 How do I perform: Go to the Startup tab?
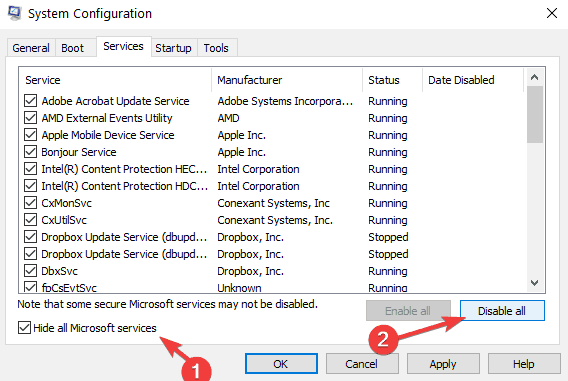pos(174,48)
